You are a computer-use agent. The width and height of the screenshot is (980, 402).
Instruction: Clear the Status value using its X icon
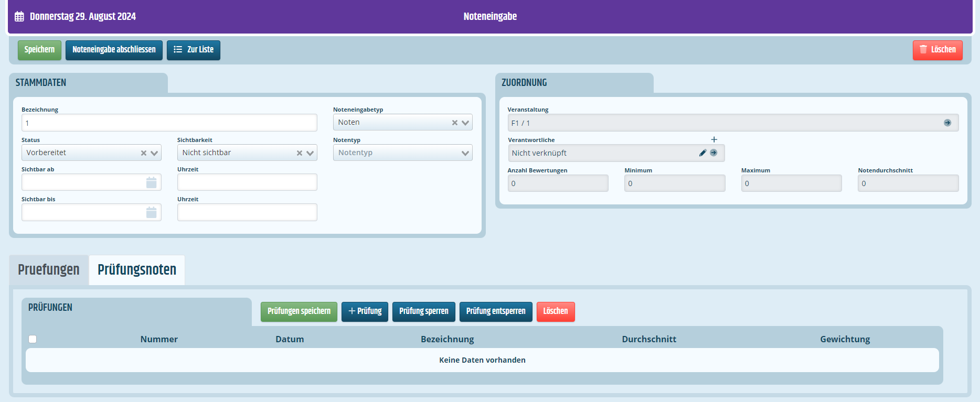point(143,153)
